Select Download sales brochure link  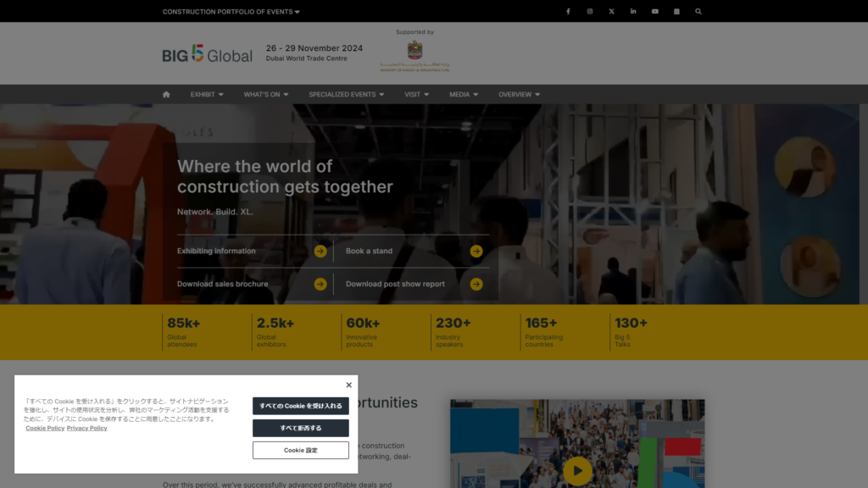coord(223,285)
